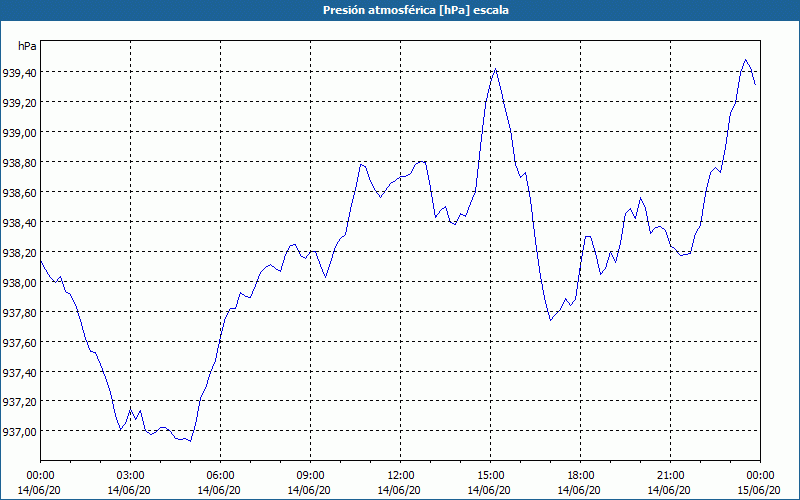Click the 12:00 time axis label

[401, 476]
